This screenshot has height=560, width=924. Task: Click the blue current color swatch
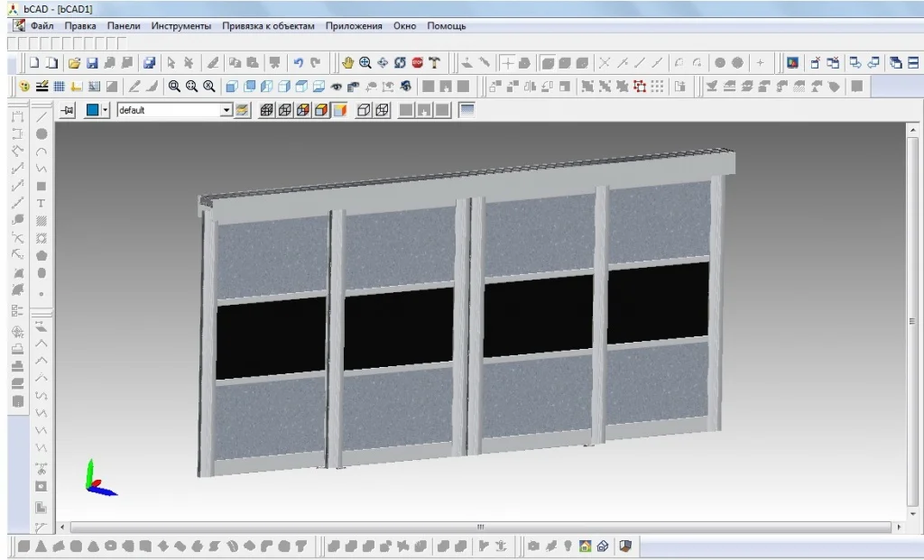click(93, 110)
